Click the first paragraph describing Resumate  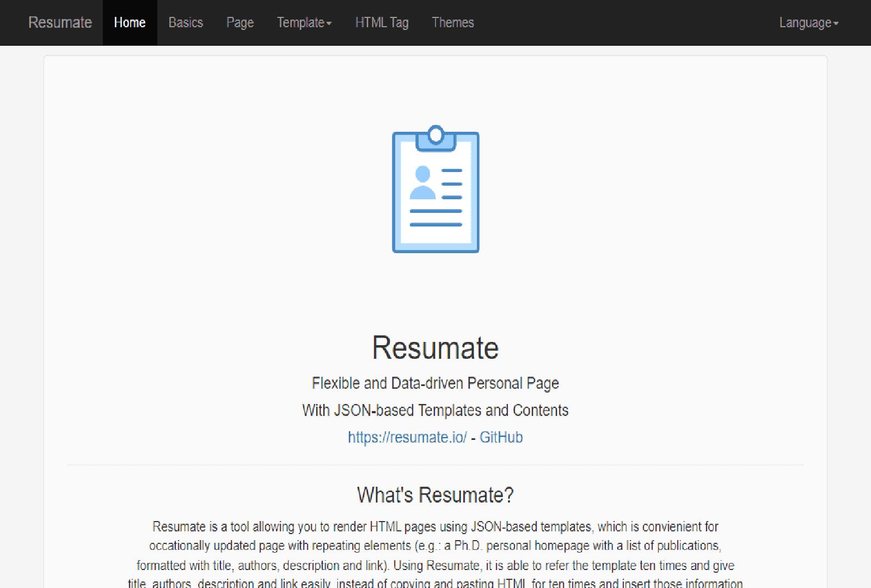pyautogui.click(x=435, y=546)
